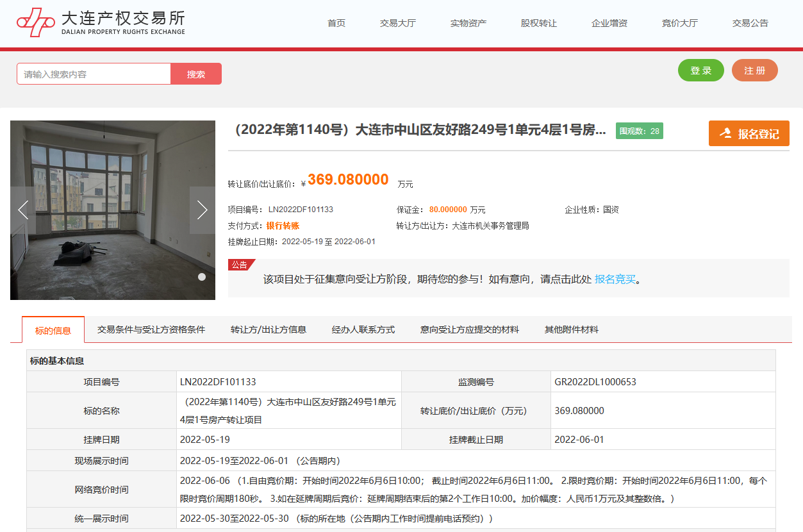Navigate to 实物资产 in the top menu
This screenshot has height=532, width=803.
[x=468, y=23]
